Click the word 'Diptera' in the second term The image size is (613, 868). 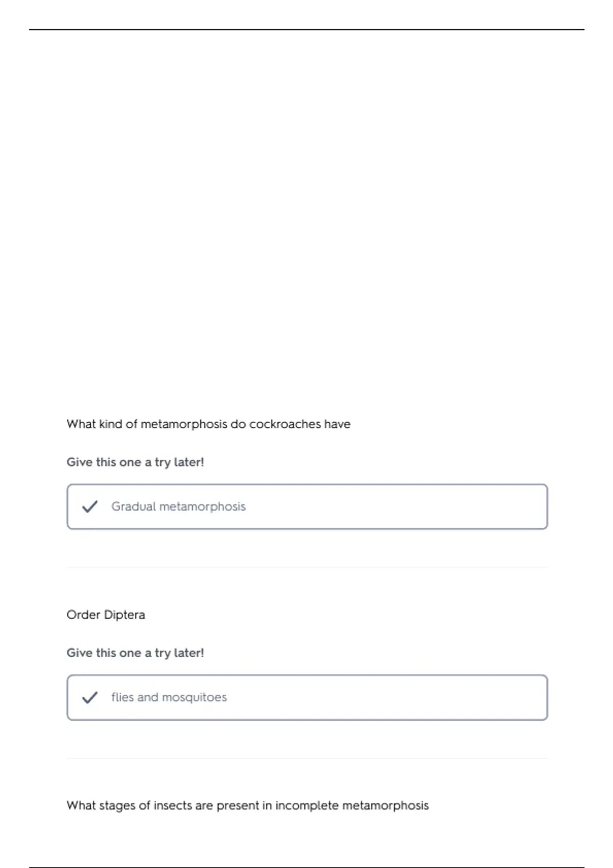pyautogui.click(x=124, y=615)
